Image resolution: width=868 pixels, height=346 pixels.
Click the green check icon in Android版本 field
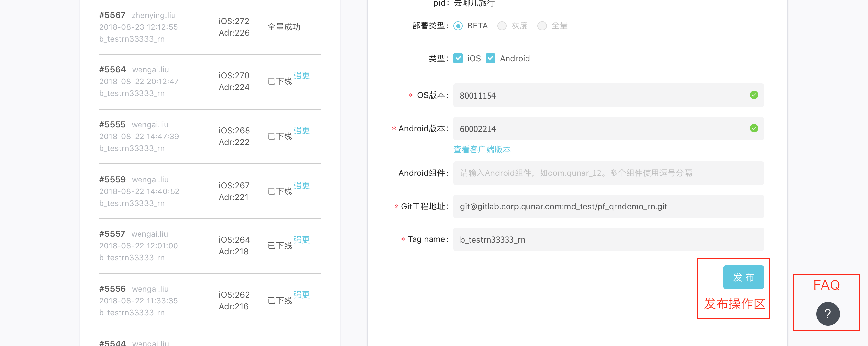pos(754,128)
